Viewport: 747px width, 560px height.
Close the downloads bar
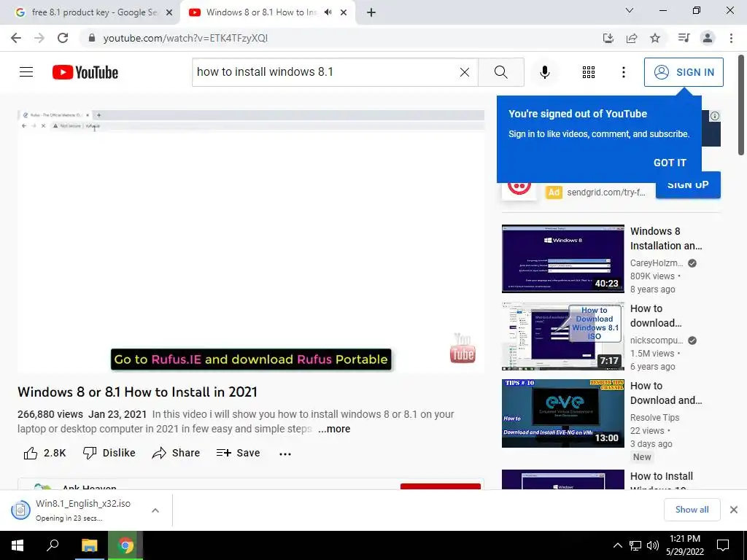pos(734,510)
